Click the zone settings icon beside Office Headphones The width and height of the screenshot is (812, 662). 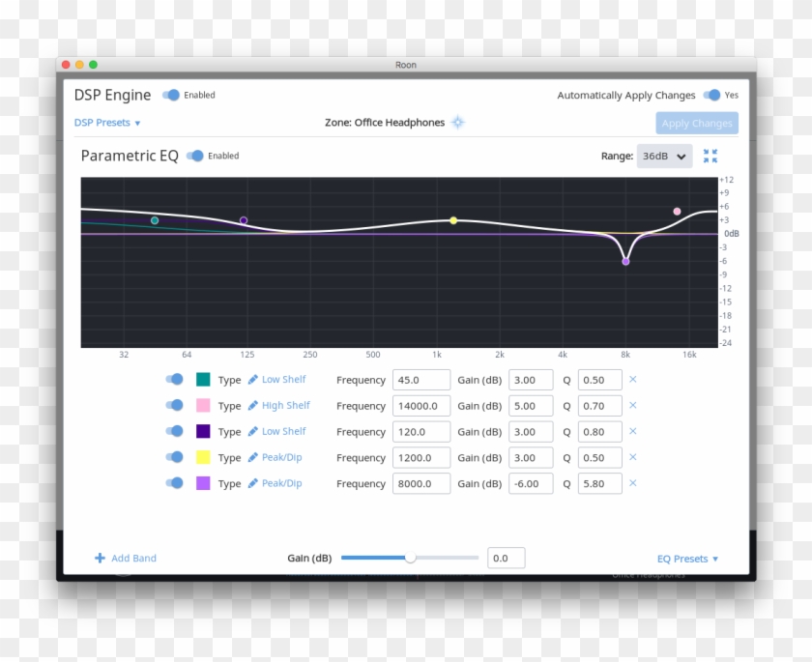(458, 123)
